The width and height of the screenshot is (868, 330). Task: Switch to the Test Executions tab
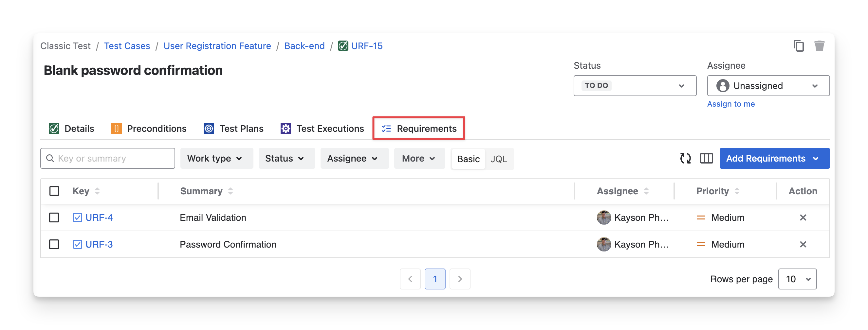[323, 129]
